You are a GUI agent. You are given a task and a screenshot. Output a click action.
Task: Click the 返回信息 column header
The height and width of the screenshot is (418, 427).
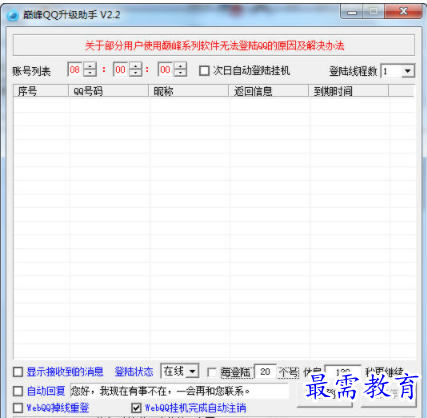coord(269,91)
